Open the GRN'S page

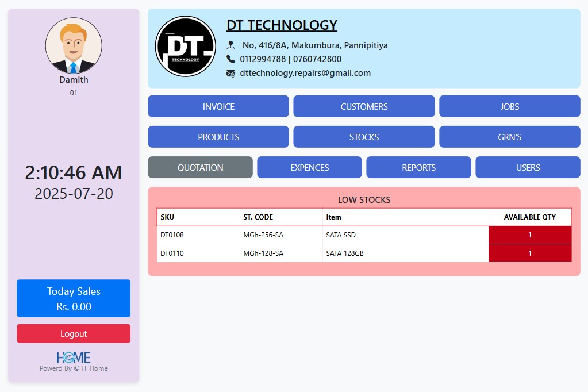point(509,137)
